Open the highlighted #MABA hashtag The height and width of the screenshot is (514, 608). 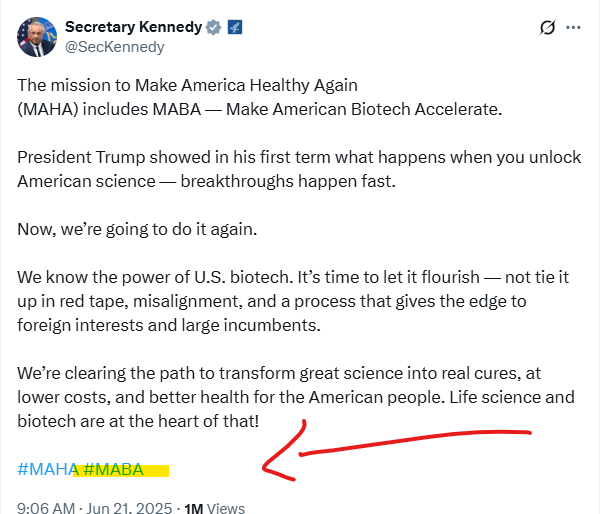pyautogui.click(x=114, y=469)
